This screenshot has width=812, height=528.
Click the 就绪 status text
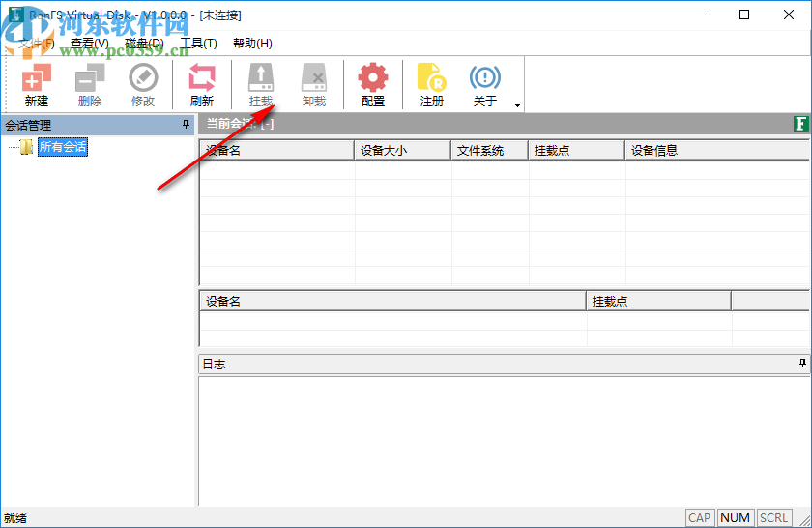(x=15, y=518)
